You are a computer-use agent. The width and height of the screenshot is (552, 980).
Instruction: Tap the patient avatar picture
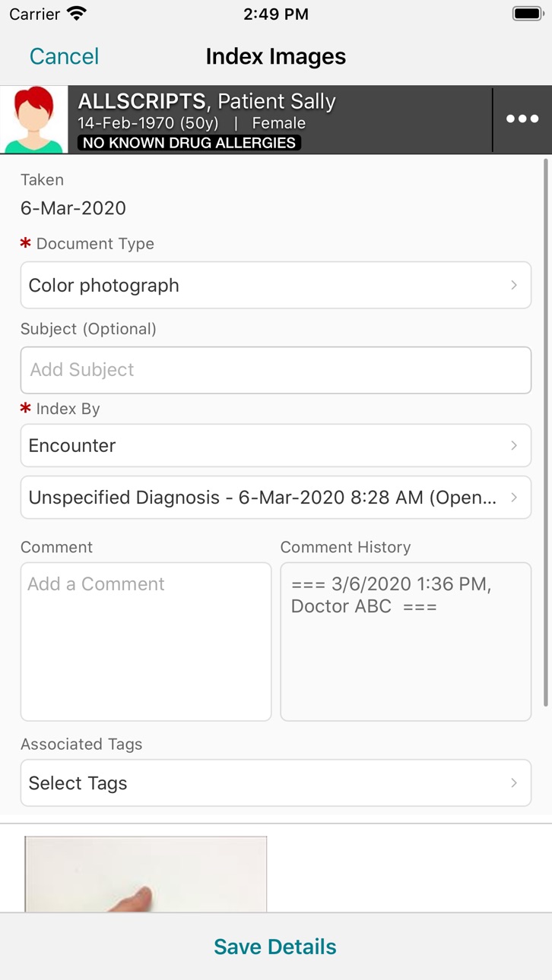click(34, 120)
